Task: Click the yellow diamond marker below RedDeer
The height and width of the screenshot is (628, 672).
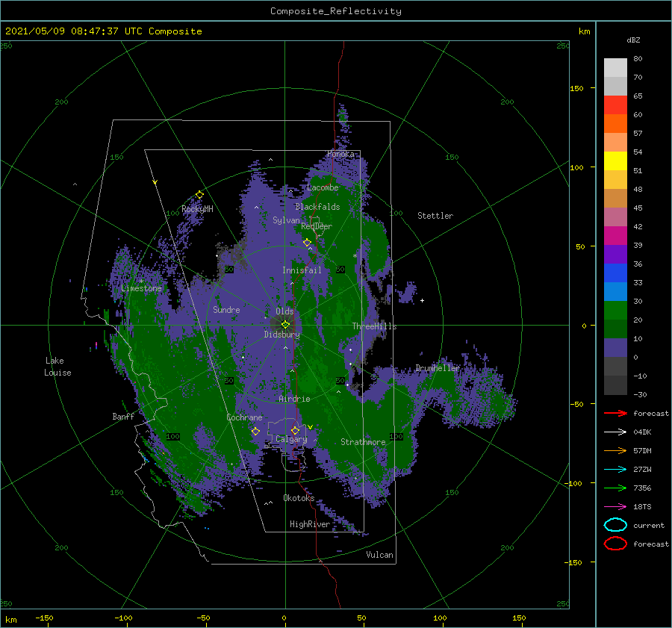Action: click(307, 243)
